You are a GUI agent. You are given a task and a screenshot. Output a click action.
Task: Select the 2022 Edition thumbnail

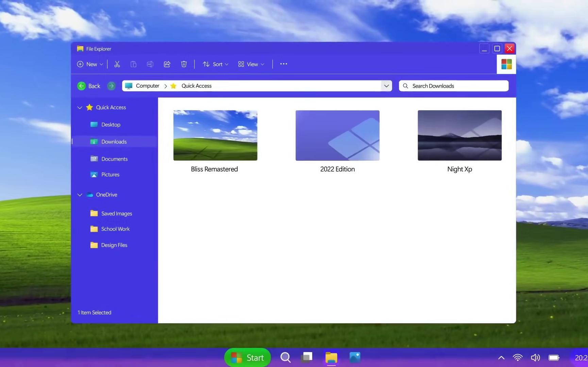point(337,135)
